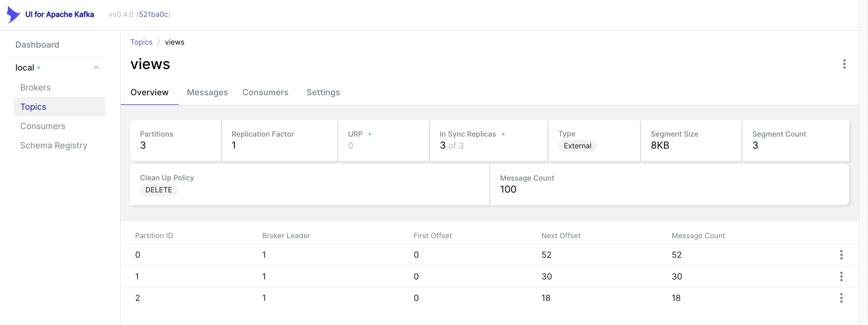Open actions menu for partition 1
Viewport: 868px width, 325px height.
click(841, 276)
